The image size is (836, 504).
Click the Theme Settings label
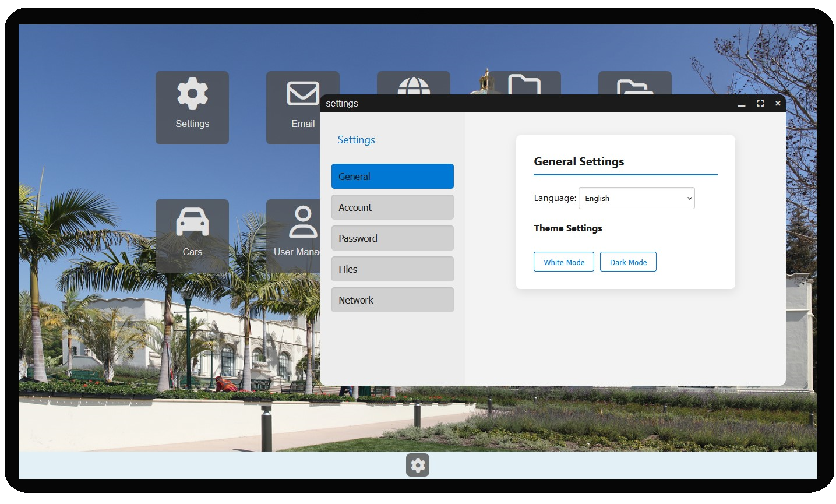point(568,228)
